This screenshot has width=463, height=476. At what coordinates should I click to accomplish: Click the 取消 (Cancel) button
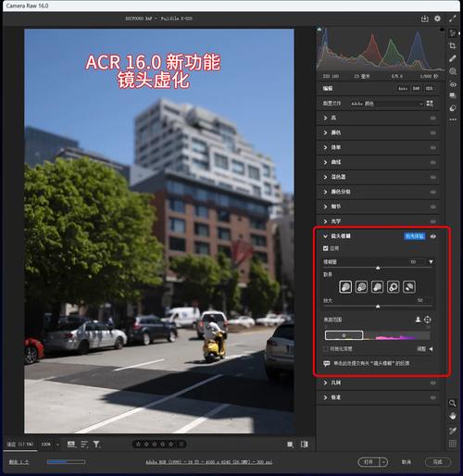[407, 462]
